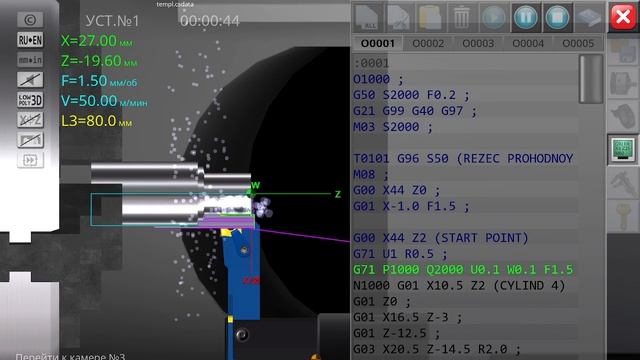
Task: Click the УСТ.№1 setup label
Action: point(112,21)
